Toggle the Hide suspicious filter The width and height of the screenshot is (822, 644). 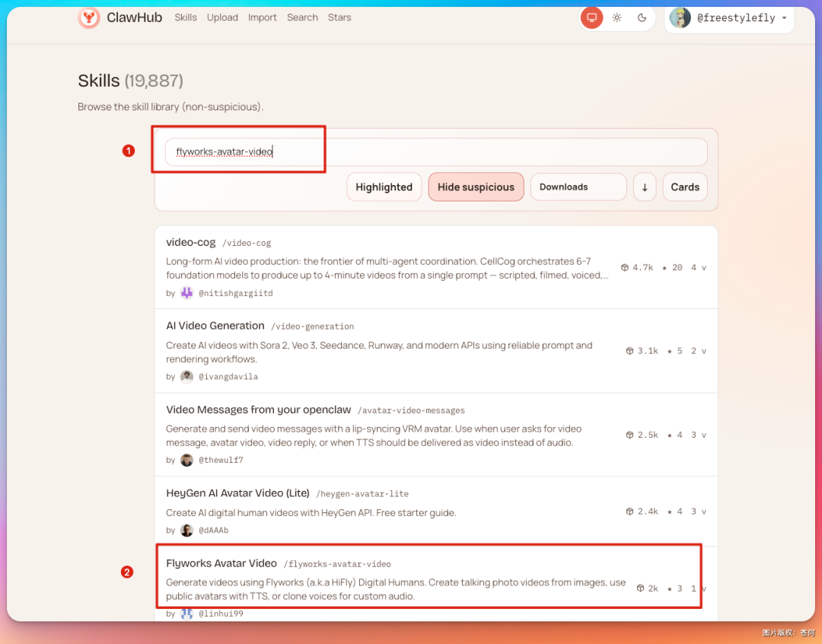476,187
